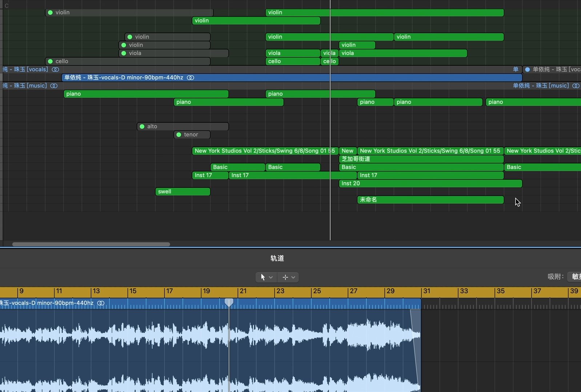This screenshot has width=581, height=392.
Task: Click bar 37 on the editor ruler
Action: [537, 291]
